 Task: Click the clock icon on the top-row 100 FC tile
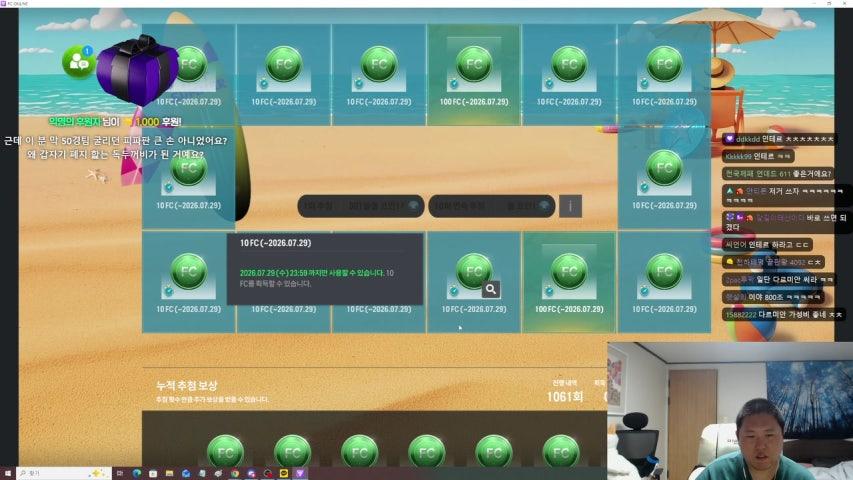[x=454, y=84]
